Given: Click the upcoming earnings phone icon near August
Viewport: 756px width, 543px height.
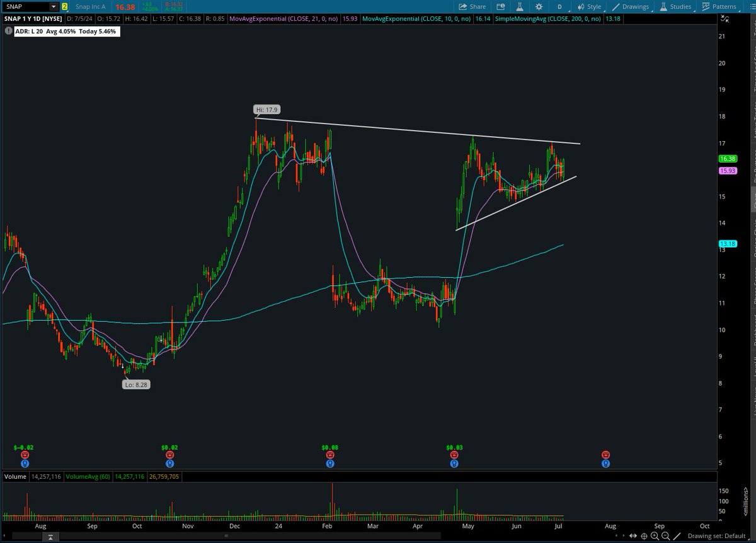Looking at the screenshot, I should point(605,455).
